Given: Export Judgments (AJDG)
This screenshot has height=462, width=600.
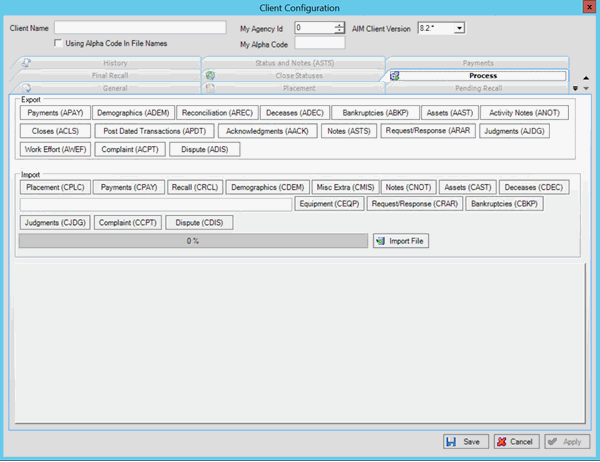Looking at the screenshot, I should click(x=514, y=131).
